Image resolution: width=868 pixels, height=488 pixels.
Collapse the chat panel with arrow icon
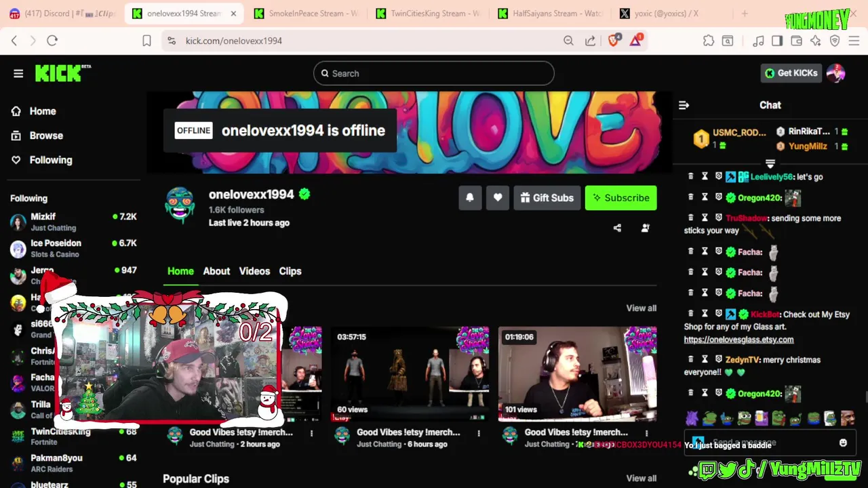coord(684,105)
